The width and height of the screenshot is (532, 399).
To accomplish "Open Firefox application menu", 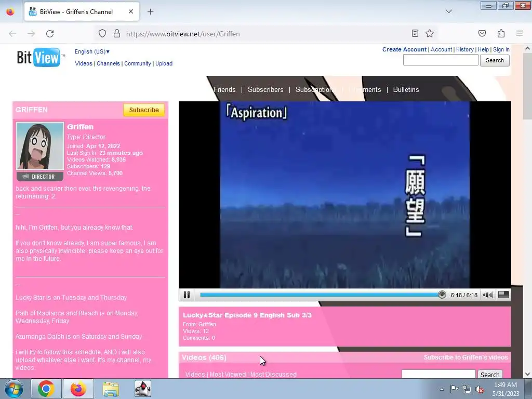I will tap(520, 33).
